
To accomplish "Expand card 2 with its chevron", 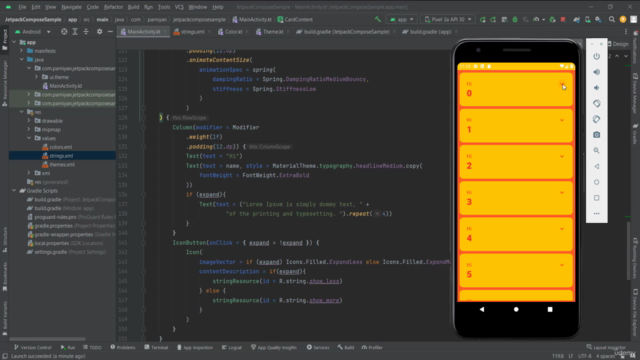I will point(562,156).
